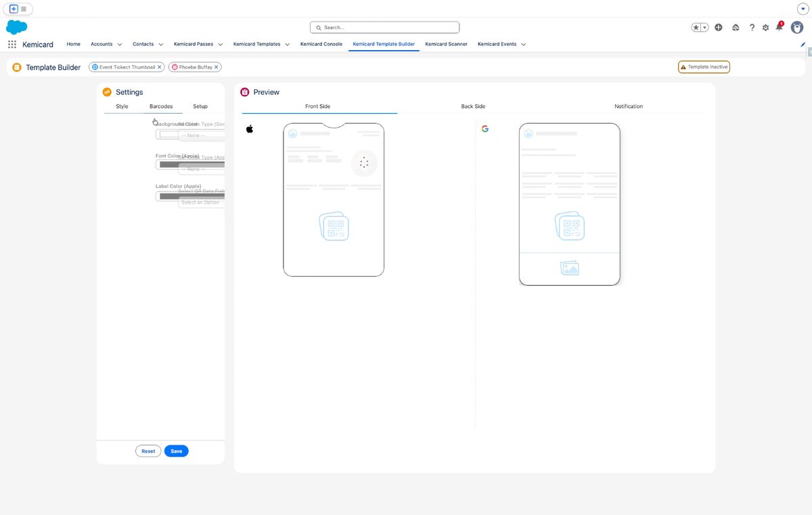Viewport: 812px width, 515px height.
Task: Switch to the Setup settings tab
Action: pyautogui.click(x=200, y=106)
